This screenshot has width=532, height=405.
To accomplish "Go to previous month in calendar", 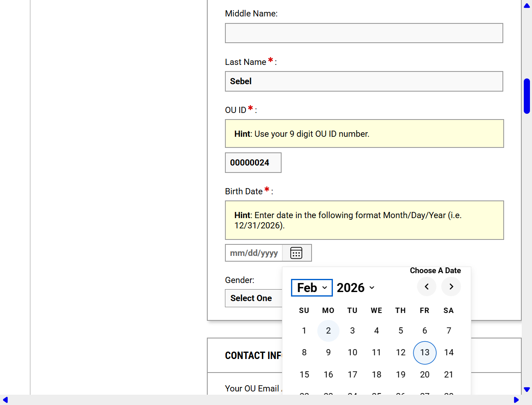I will [427, 287].
